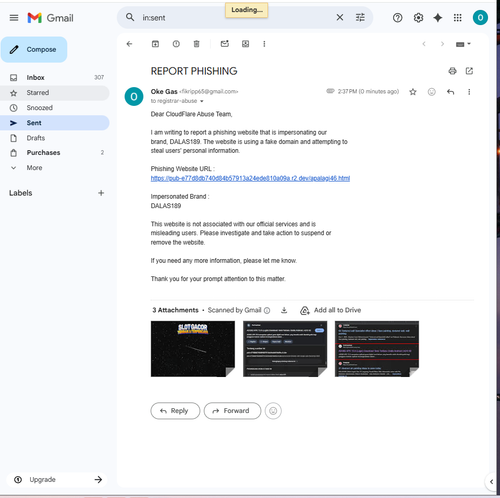500x498 pixels.
Task: Open the Sent folder
Action: (x=55, y=123)
